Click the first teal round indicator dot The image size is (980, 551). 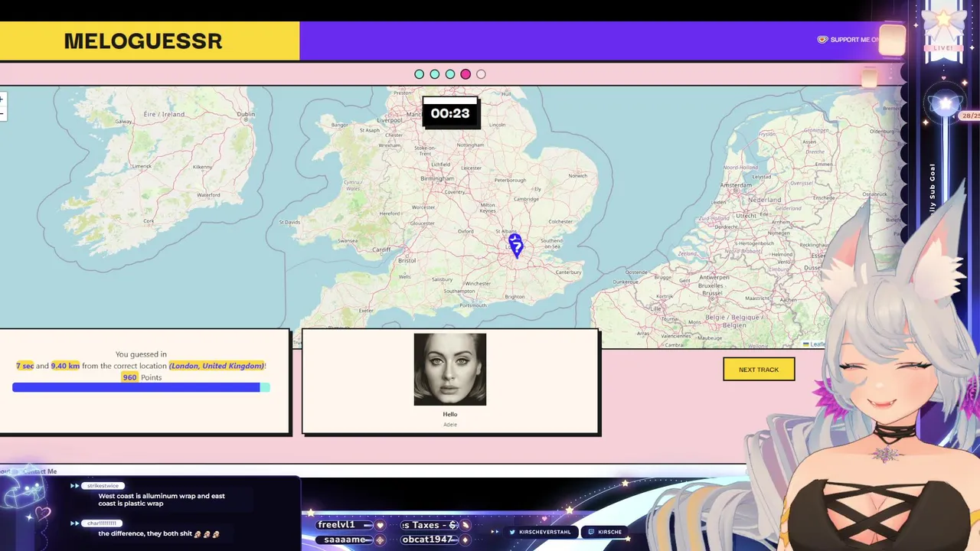[419, 74]
